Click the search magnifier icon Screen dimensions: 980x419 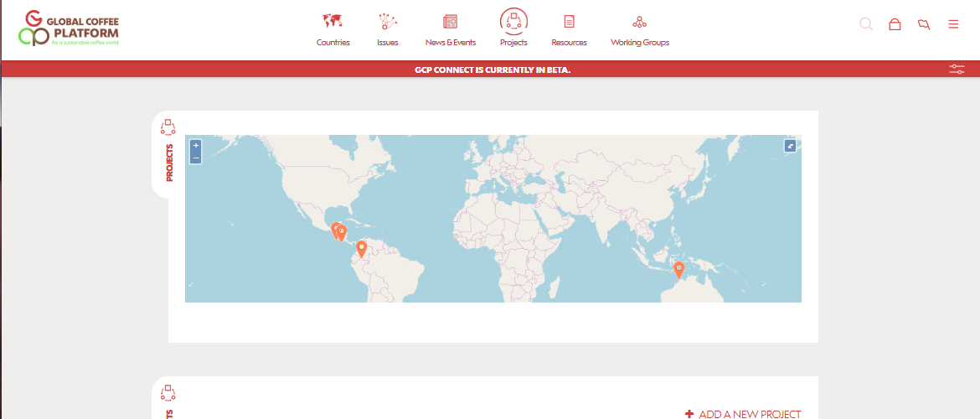click(x=865, y=23)
